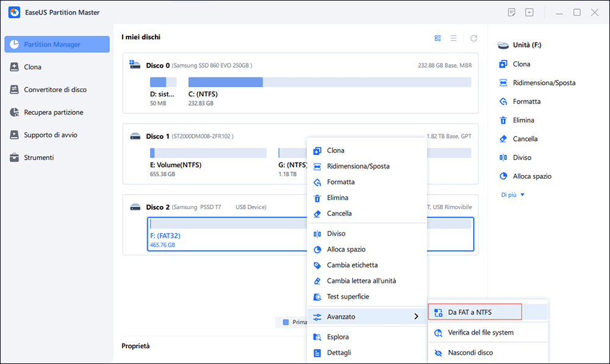Click Ridimensiona/Sposta in the right panel
Viewport: 610px width, 364px height.
coord(537,83)
